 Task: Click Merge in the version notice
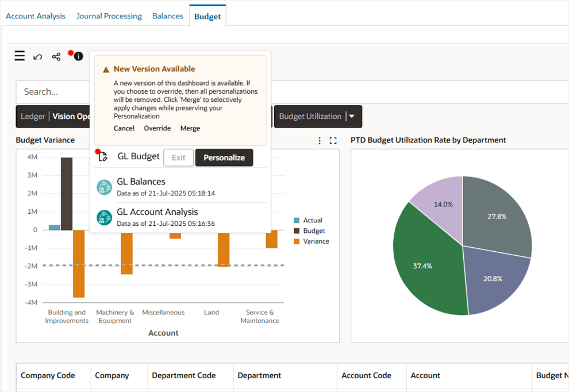[x=190, y=128]
